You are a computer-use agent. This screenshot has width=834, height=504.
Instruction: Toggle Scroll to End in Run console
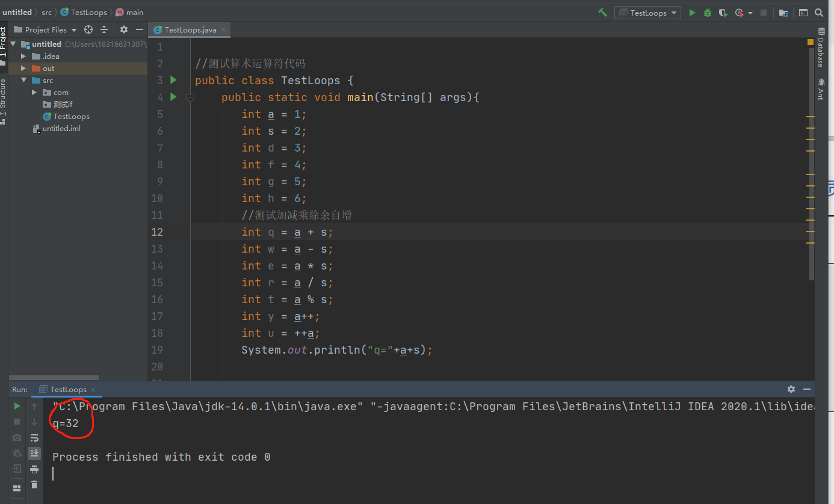point(34,453)
